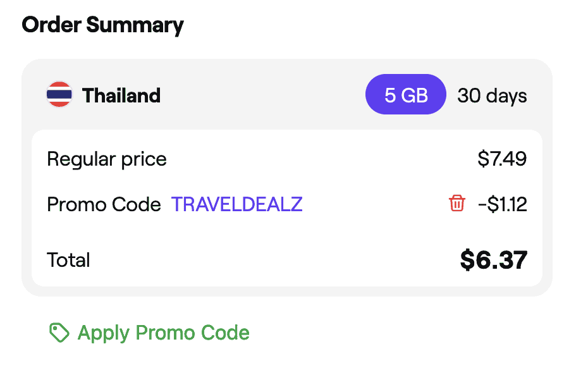This screenshot has width=588, height=387.
Task: Click the 30 days validity label
Action: point(492,95)
